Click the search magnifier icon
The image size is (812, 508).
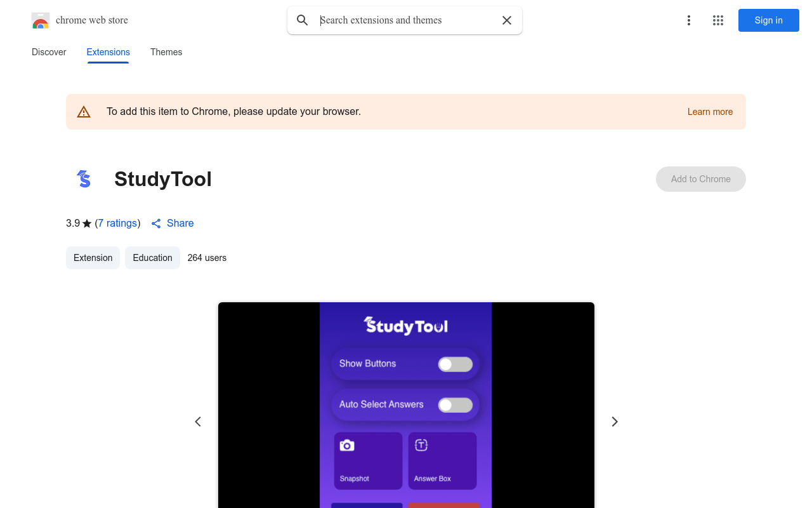point(303,20)
